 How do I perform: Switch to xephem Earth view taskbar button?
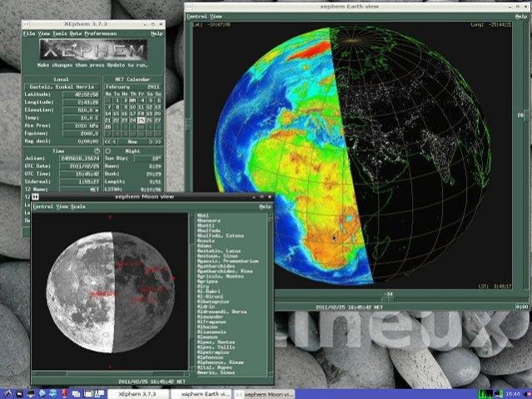[199, 392]
